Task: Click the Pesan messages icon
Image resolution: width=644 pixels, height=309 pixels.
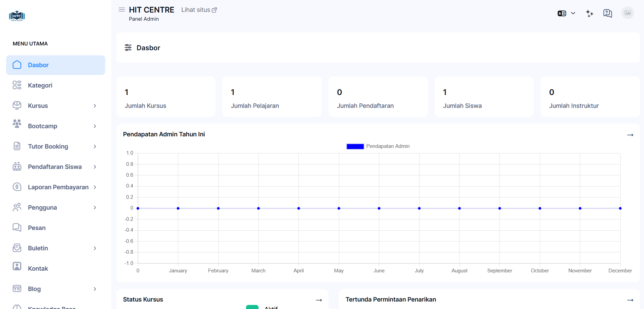Action: 17,228
